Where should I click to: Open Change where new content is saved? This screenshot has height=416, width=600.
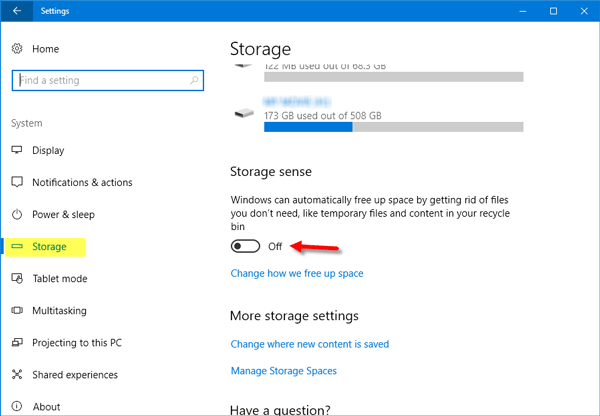pos(310,344)
